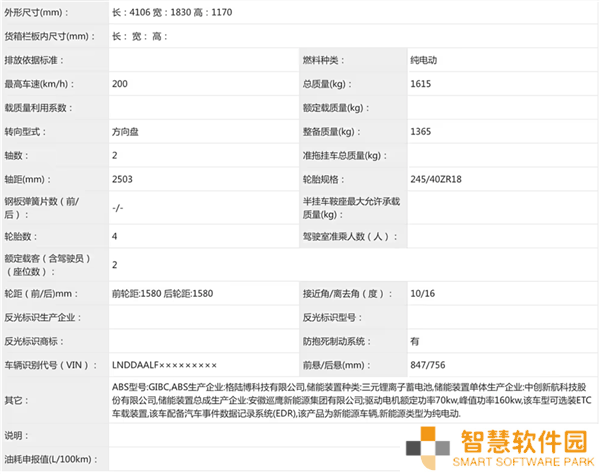Select the overhang value 847/756
This screenshot has width=600, height=474.
tap(428, 365)
